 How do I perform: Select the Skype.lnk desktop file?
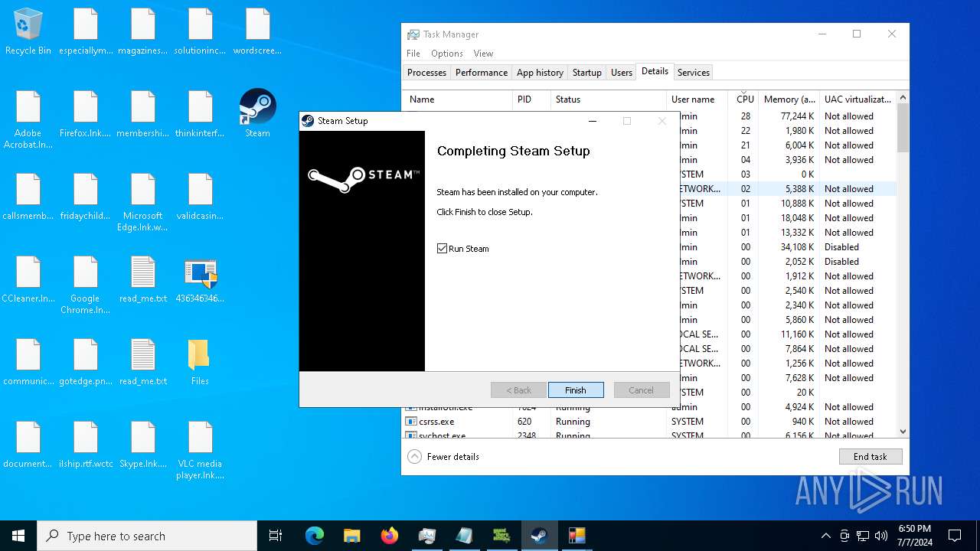tap(142, 445)
